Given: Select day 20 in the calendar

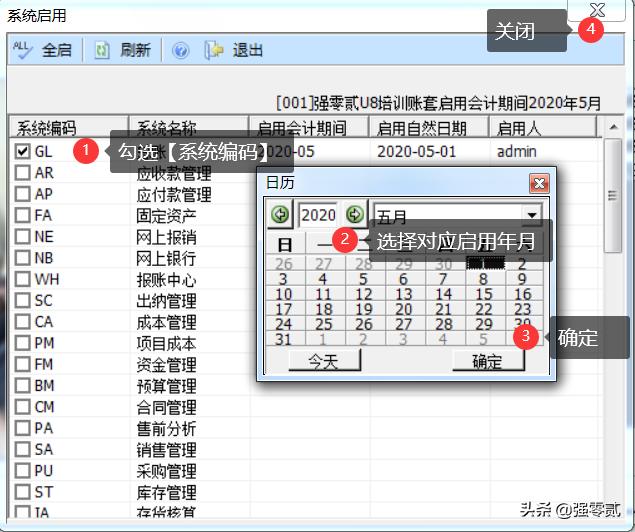Looking at the screenshot, I should pos(404,309).
